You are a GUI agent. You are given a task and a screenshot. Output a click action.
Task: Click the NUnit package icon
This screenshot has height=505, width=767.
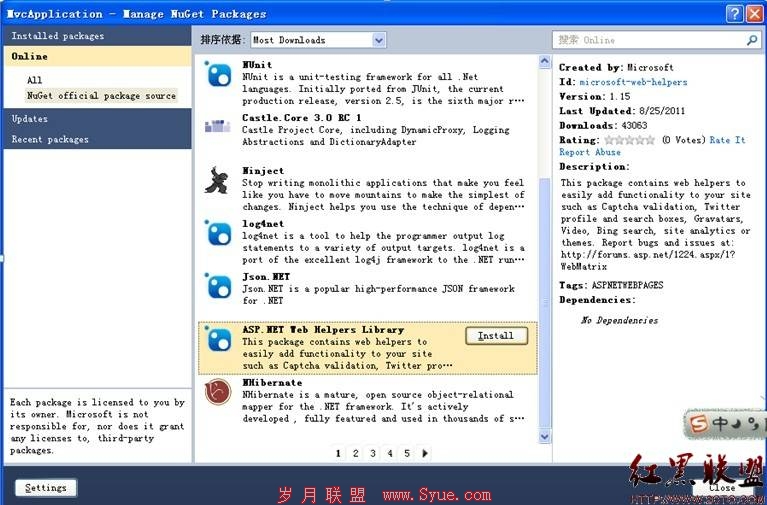point(218,75)
